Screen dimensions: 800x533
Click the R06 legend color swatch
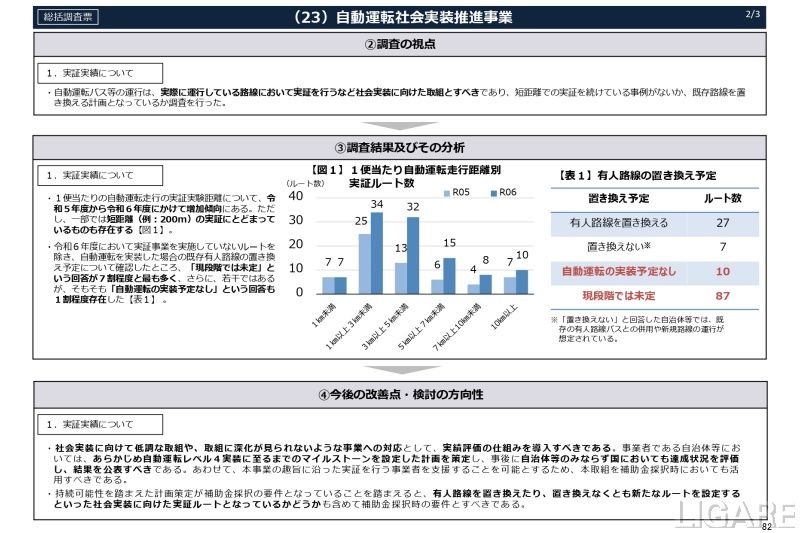[491, 193]
